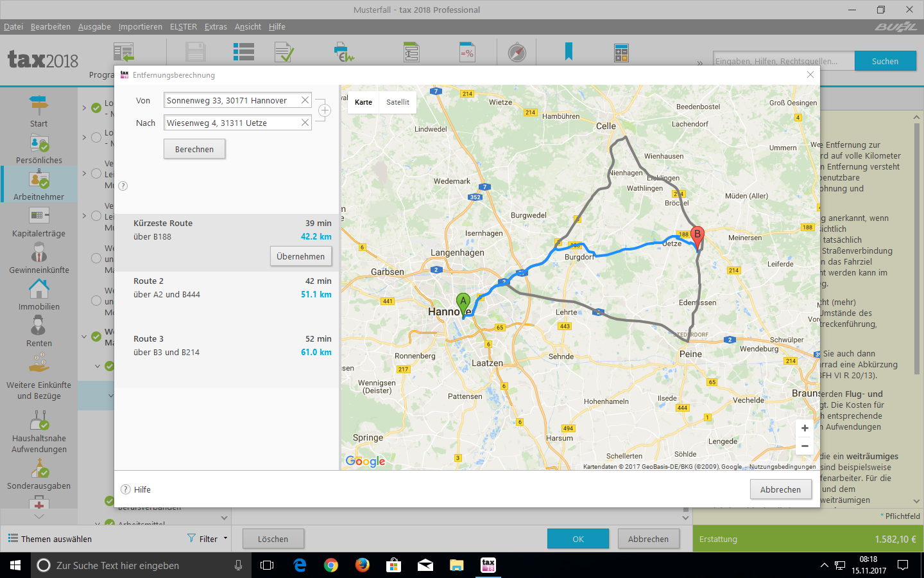This screenshot has width=924, height=578.
Task: Open the Immobilien house icon
Action: (x=38, y=289)
